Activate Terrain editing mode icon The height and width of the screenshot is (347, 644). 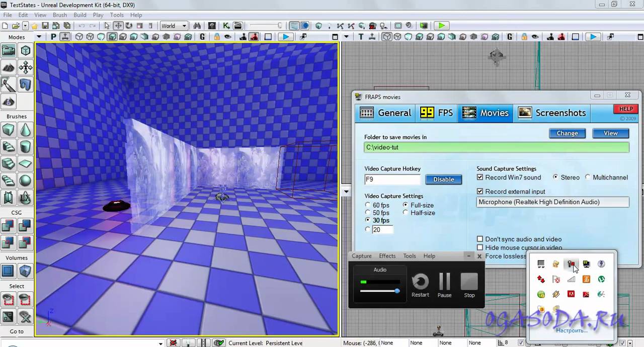click(9, 67)
